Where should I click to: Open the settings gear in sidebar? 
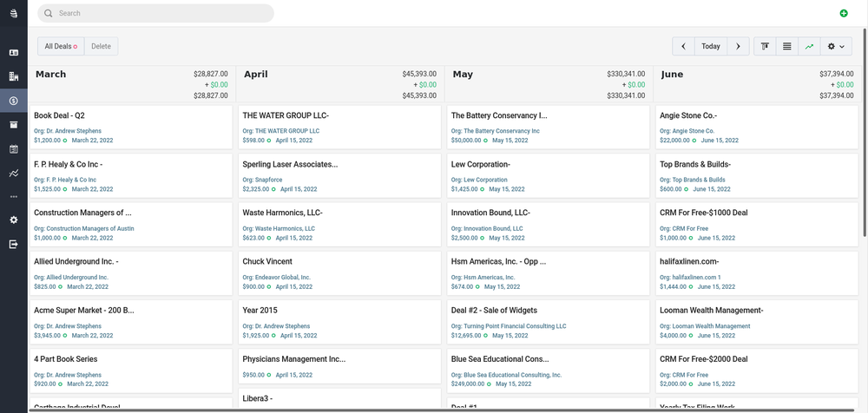tap(14, 220)
